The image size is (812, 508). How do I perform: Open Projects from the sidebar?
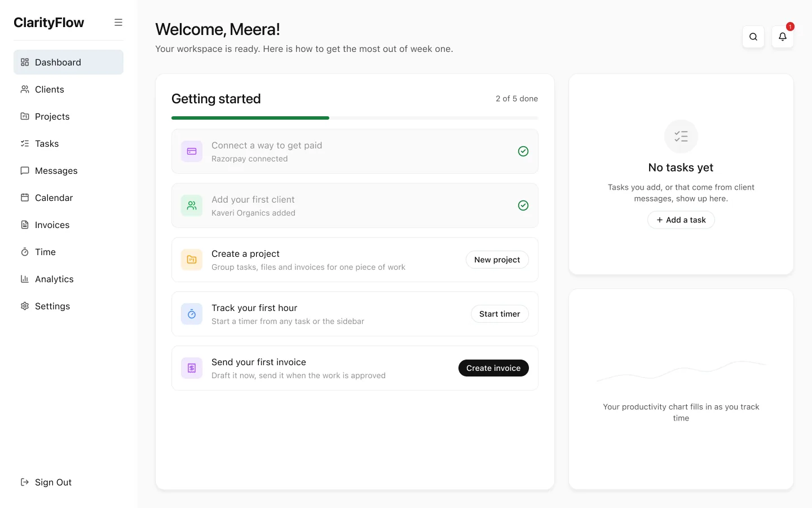coord(68,116)
